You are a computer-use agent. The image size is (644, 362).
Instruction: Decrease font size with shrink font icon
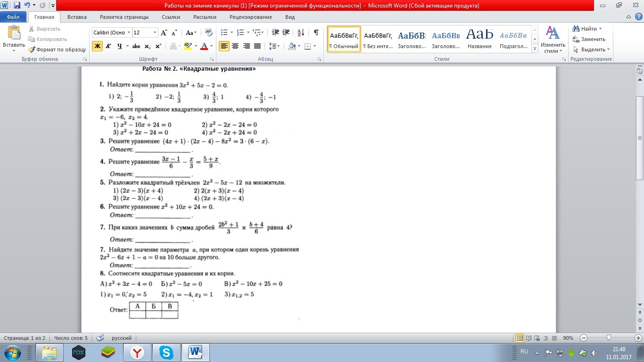174,33
